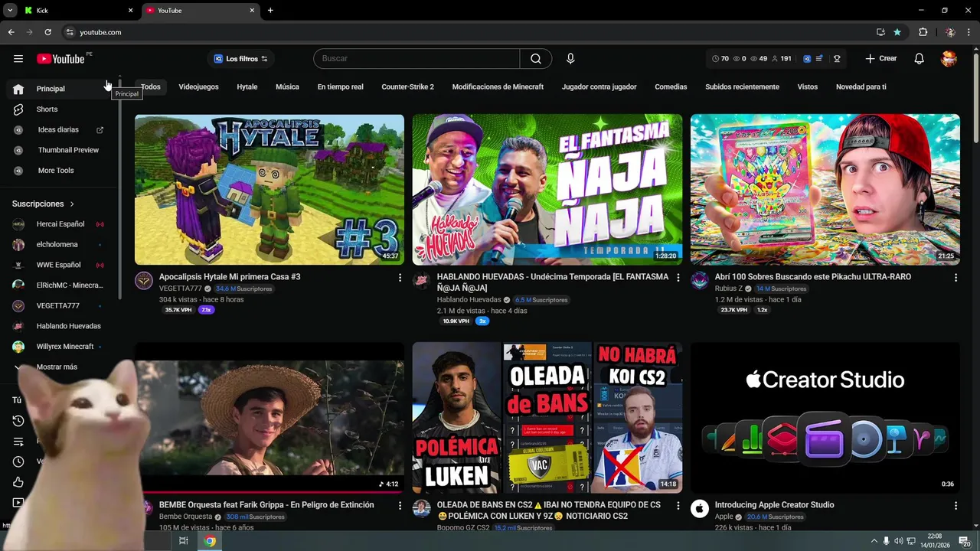The height and width of the screenshot is (551, 980).
Task: Open Hablando Huevadas video title
Action: click(x=553, y=282)
